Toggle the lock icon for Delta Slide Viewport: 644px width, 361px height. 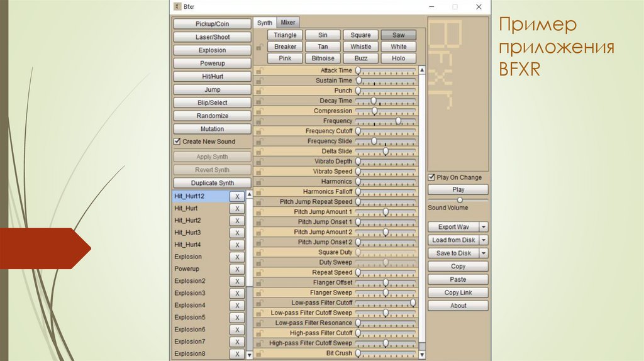pos(260,152)
